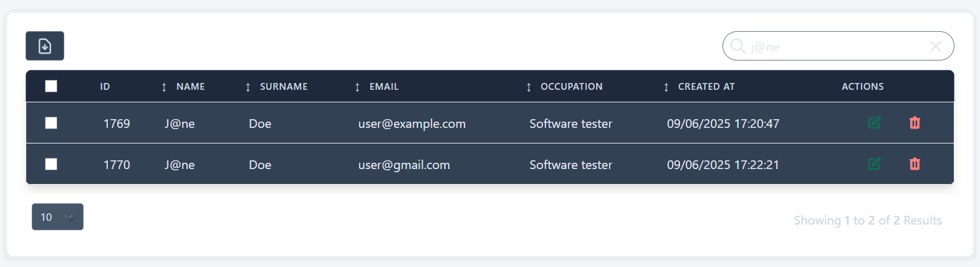Click the magnifier search icon
The height and width of the screenshot is (267, 980).
point(737,46)
